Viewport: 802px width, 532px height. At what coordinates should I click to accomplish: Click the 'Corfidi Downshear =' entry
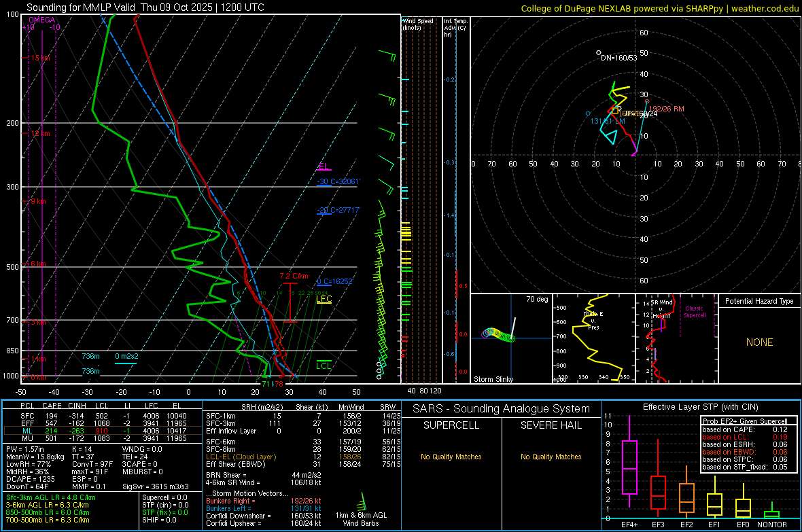coord(264,516)
